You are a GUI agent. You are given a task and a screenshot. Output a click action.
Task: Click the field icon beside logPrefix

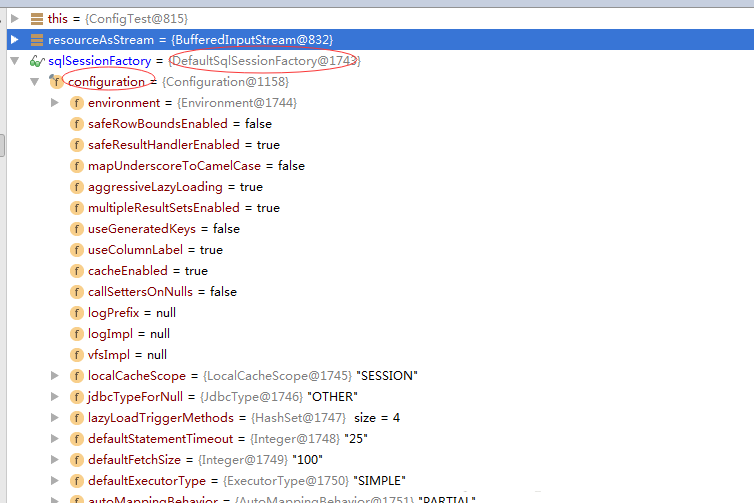tap(76, 313)
